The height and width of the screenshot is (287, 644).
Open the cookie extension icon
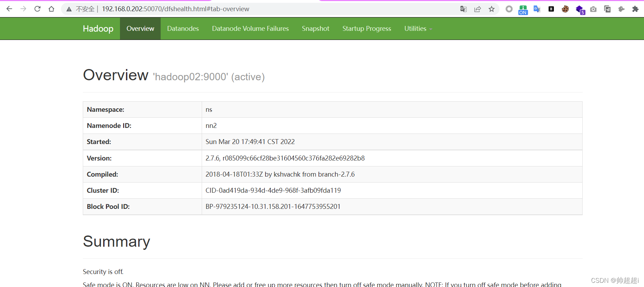(x=565, y=9)
